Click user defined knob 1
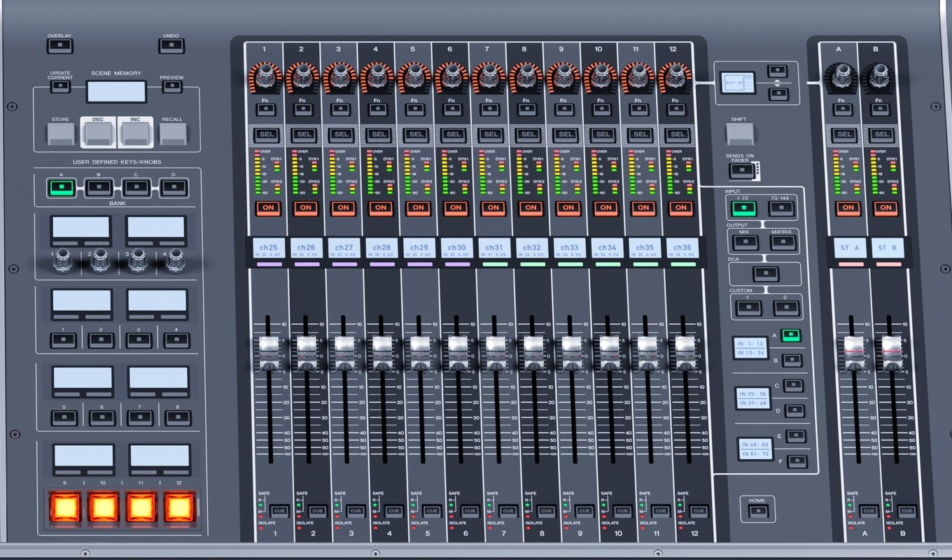 click(62, 260)
